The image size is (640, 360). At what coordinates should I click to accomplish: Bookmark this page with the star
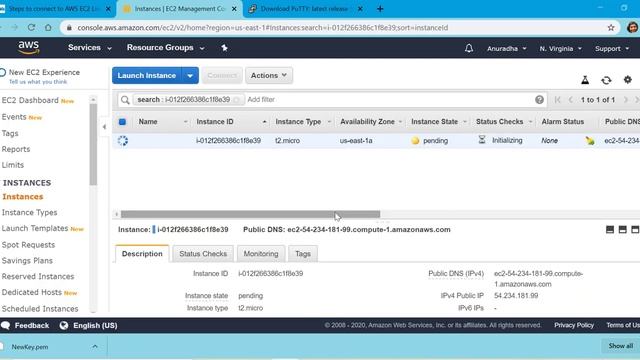coord(611,27)
